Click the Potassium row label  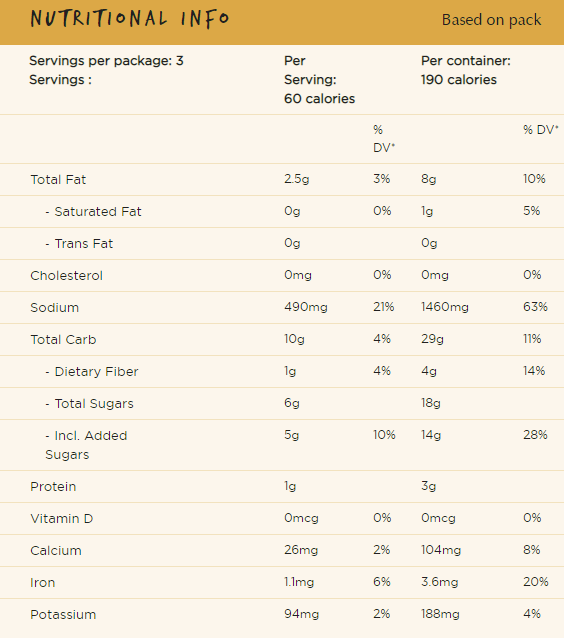click(63, 614)
